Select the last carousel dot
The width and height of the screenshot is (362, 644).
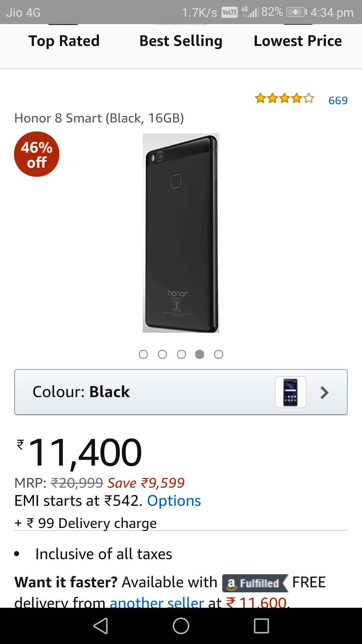219,354
